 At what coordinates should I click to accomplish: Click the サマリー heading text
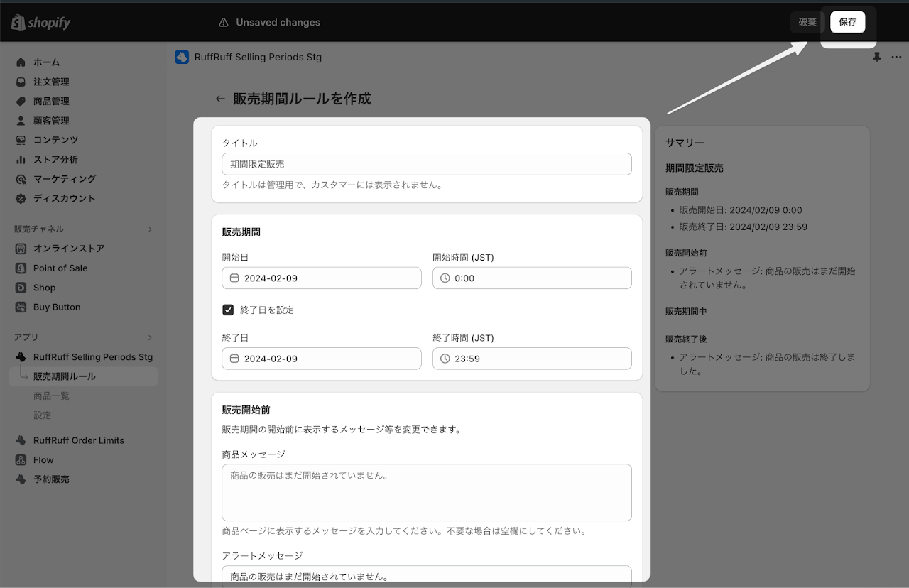coord(685,143)
